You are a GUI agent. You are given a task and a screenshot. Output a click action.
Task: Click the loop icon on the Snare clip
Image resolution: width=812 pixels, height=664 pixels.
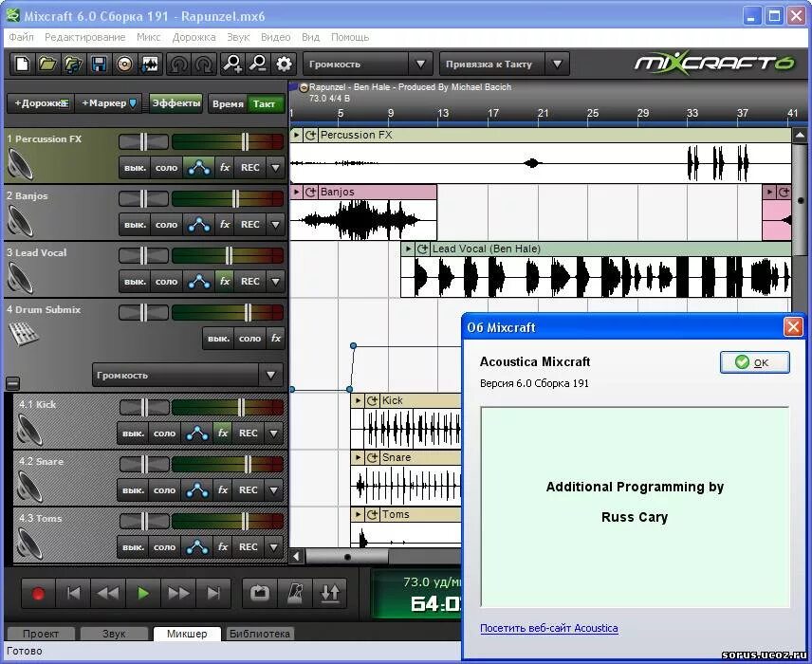(372, 458)
